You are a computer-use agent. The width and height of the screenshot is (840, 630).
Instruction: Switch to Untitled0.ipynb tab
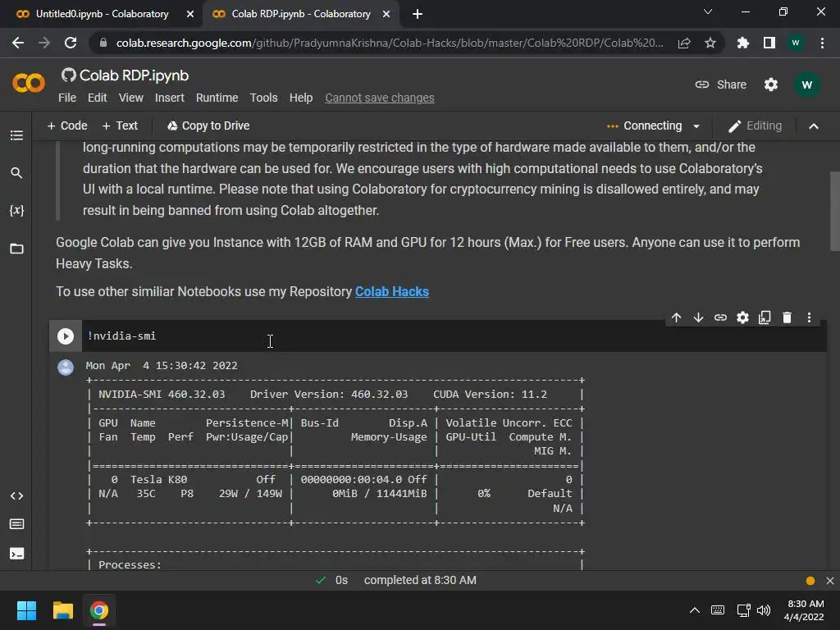[102, 14]
